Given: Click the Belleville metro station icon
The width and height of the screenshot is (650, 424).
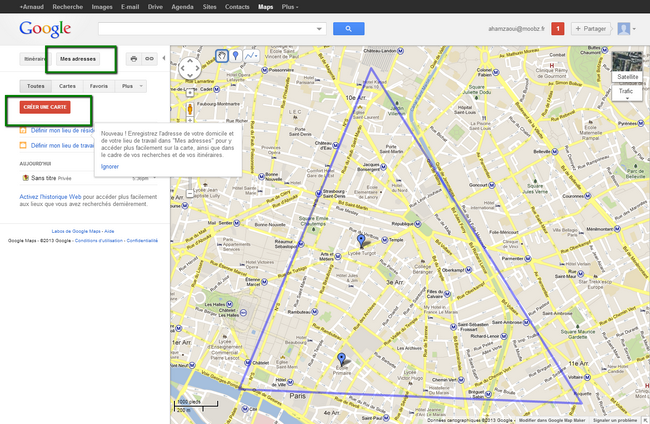Looking at the screenshot, I should pyautogui.click(x=555, y=152).
